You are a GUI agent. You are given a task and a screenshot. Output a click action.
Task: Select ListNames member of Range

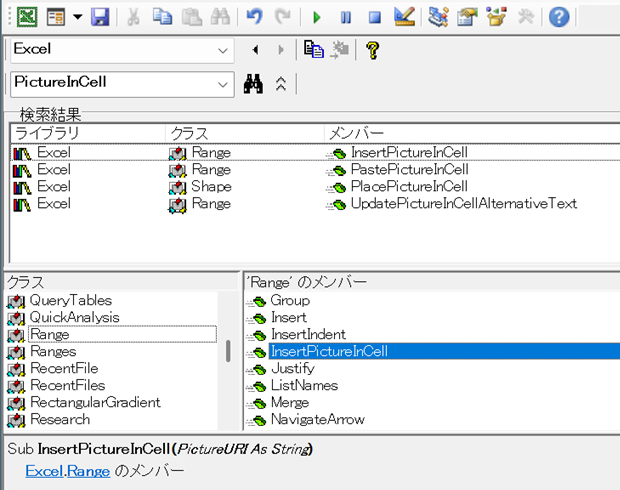(304, 385)
